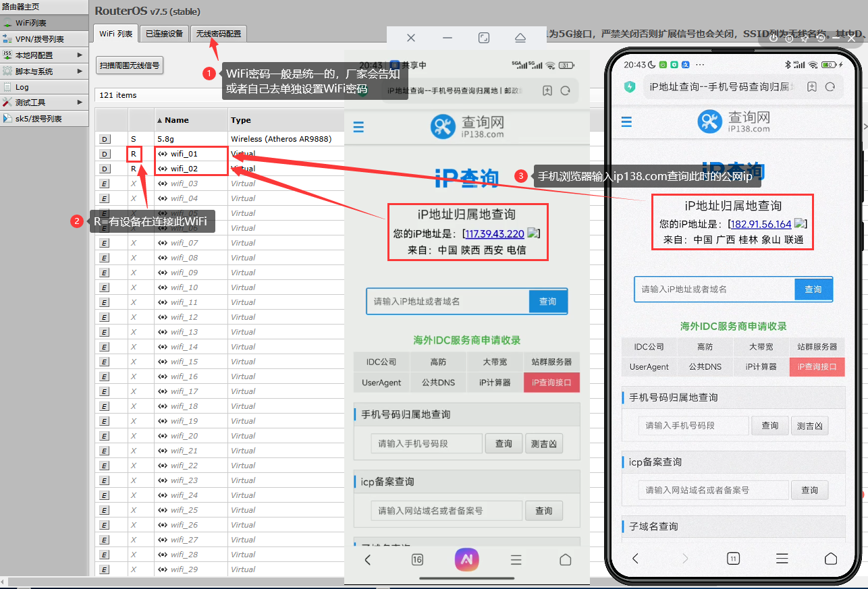Switch to the 无线密码配置 tab
This screenshot has height=589, width=868.
[218, 33]
